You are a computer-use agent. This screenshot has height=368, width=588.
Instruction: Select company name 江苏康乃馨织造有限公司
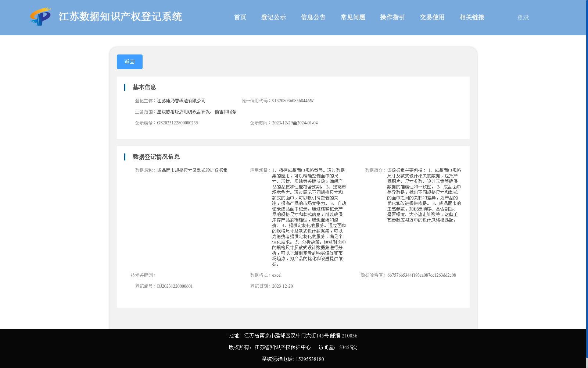(181, 101)
